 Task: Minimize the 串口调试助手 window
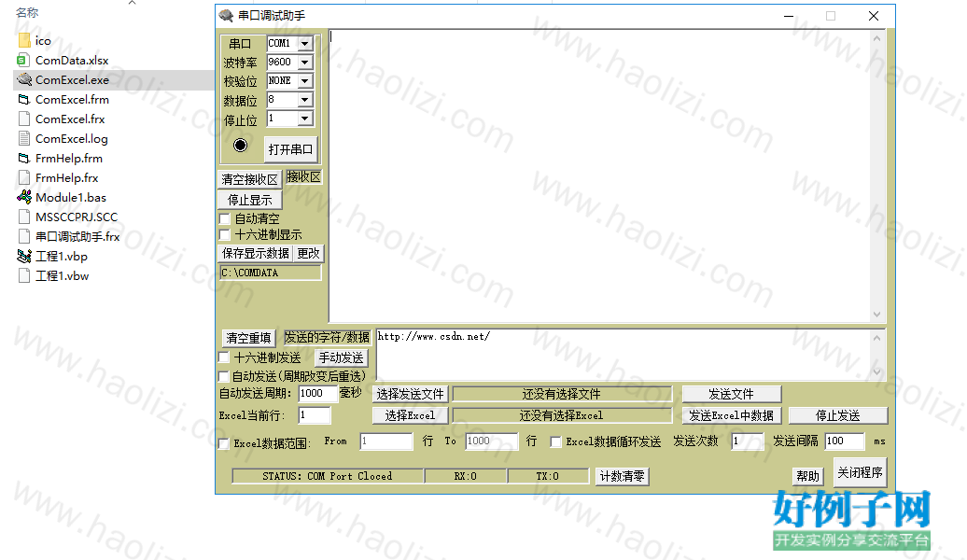[788, 16]
